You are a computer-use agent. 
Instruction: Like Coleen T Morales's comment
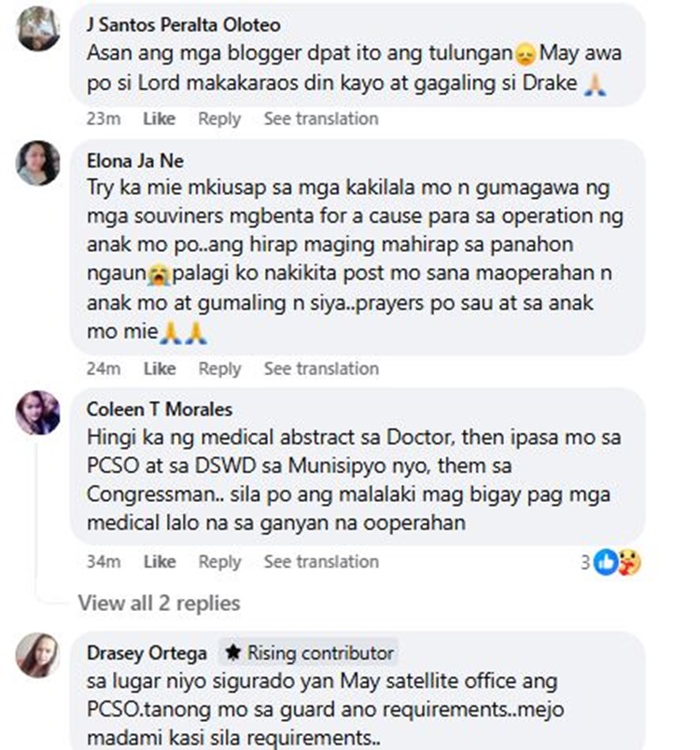coord(160,562)
